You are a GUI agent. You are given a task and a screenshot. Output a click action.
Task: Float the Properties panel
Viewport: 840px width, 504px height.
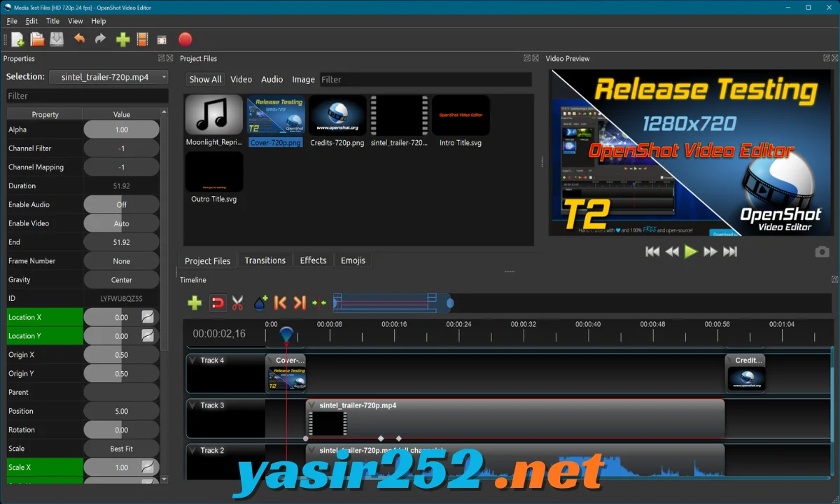point(161,58)
